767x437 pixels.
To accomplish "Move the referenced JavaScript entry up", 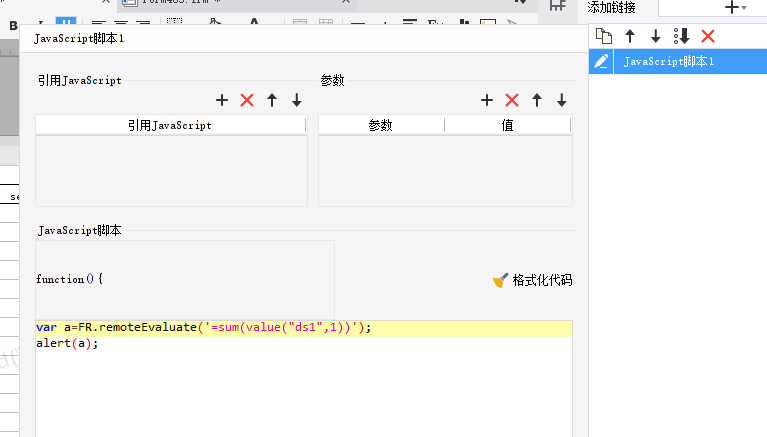I will coord(272,100).
